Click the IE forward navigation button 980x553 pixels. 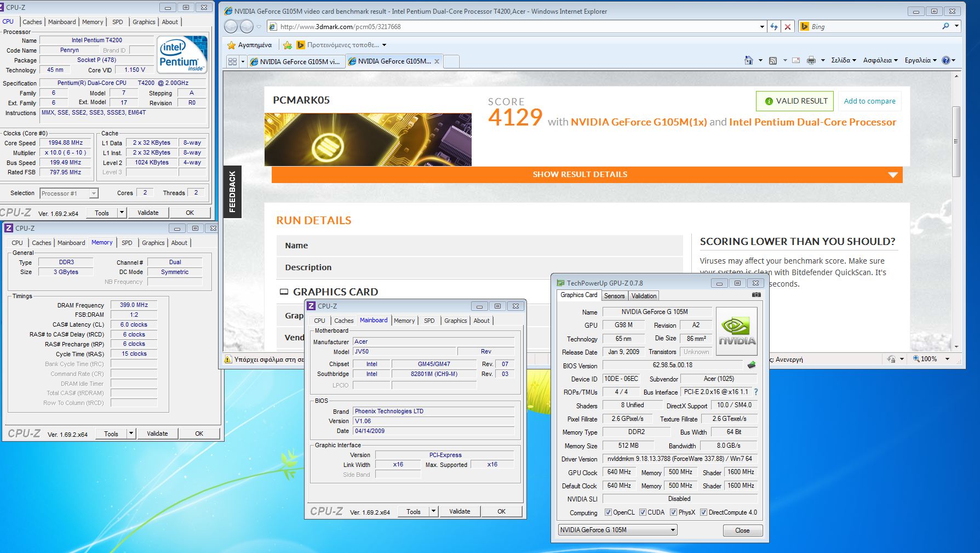247,26
